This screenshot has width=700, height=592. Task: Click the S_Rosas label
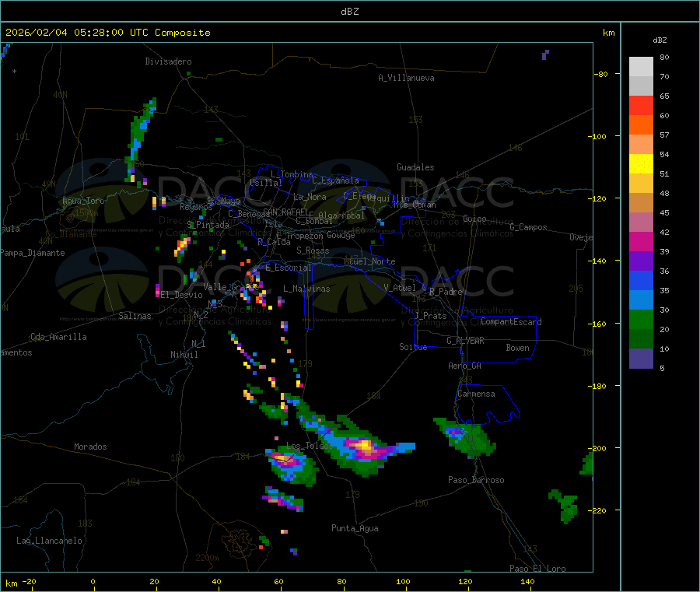[x=313, y=250]
